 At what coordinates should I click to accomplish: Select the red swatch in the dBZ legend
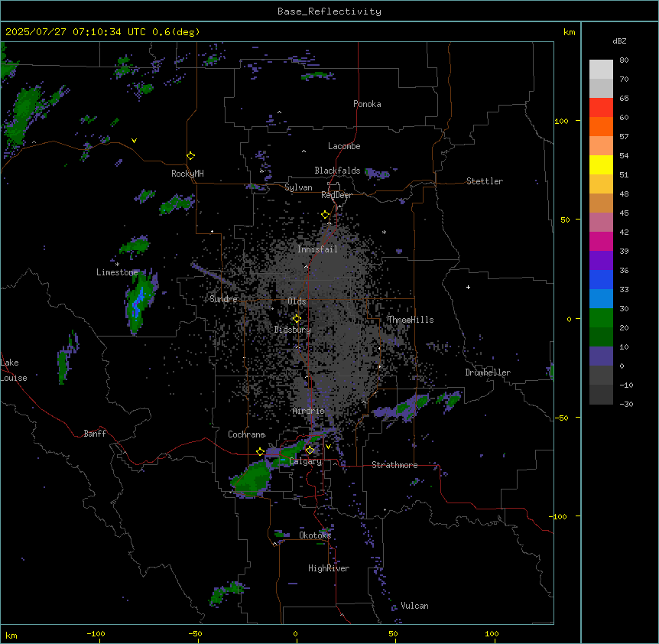pos(601,108)
